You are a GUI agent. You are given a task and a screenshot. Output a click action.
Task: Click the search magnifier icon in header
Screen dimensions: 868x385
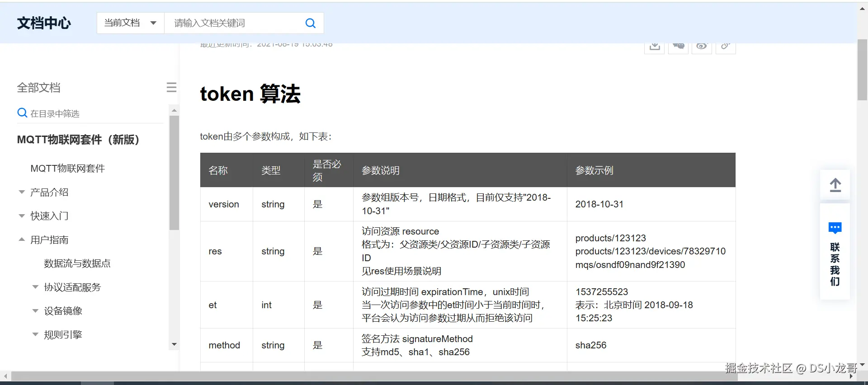tap(311, 23)
